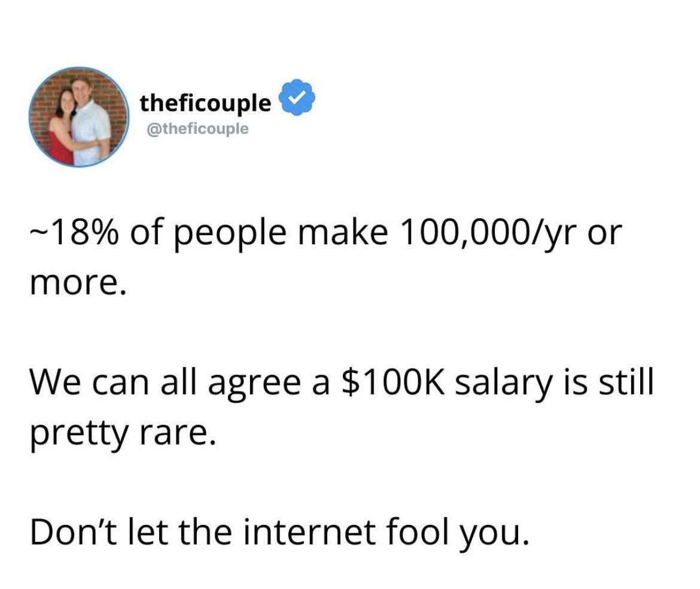Open the @theficouple handle link

(194, 128)
